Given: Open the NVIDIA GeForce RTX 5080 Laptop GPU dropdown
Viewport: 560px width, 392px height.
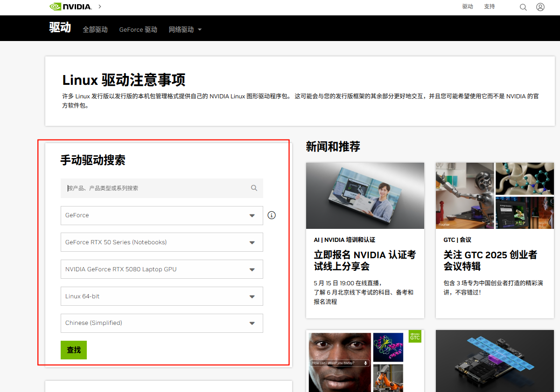Looking at the screenshot, I should pyautogui.click(x=162, y=269).
